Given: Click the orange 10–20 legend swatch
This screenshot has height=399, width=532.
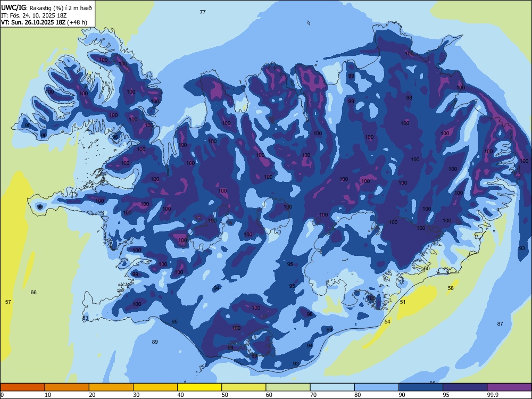Looking at the screenshot, I should click(67, 387).
